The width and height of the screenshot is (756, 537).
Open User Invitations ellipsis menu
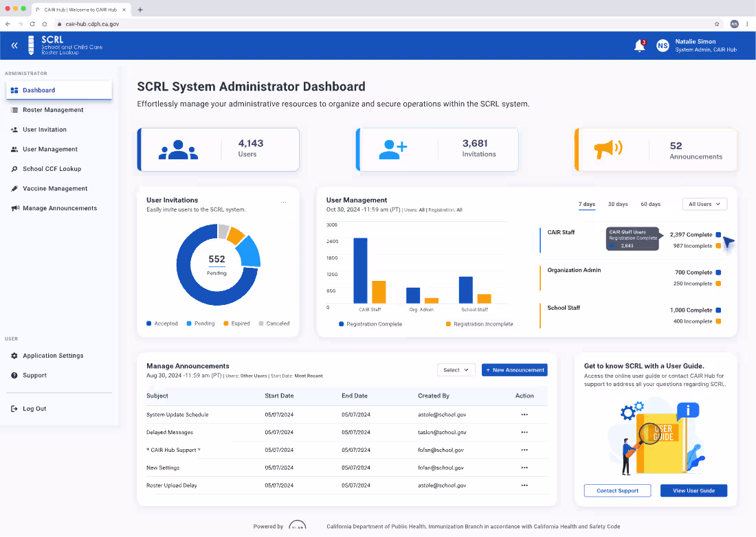tap(283, 203)
